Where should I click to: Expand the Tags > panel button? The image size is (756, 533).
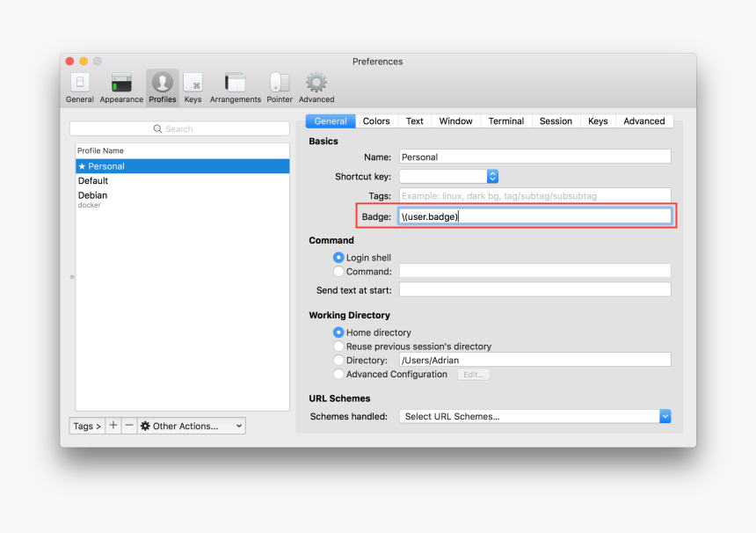[x=87, y=426]
